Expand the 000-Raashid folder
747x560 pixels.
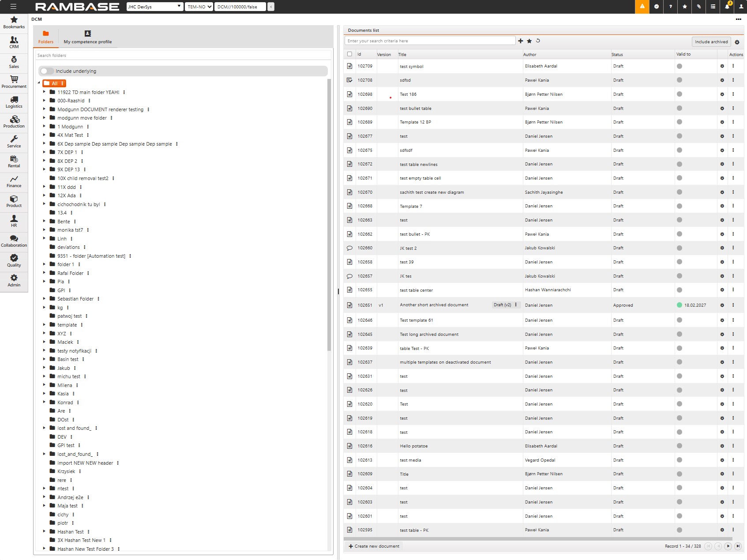[x=44, y=101]
